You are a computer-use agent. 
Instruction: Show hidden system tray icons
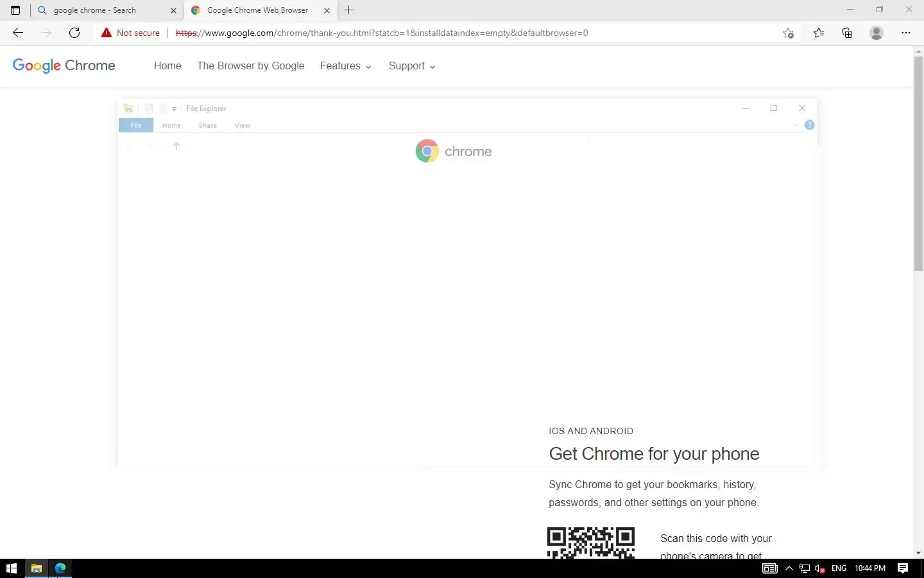pyautogui.click(x=789, y=568)
